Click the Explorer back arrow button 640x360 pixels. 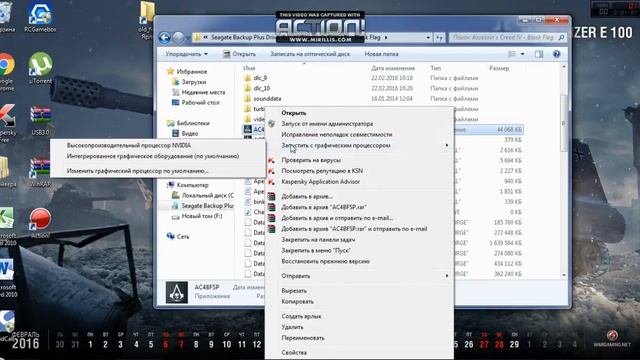coord(164,38)
